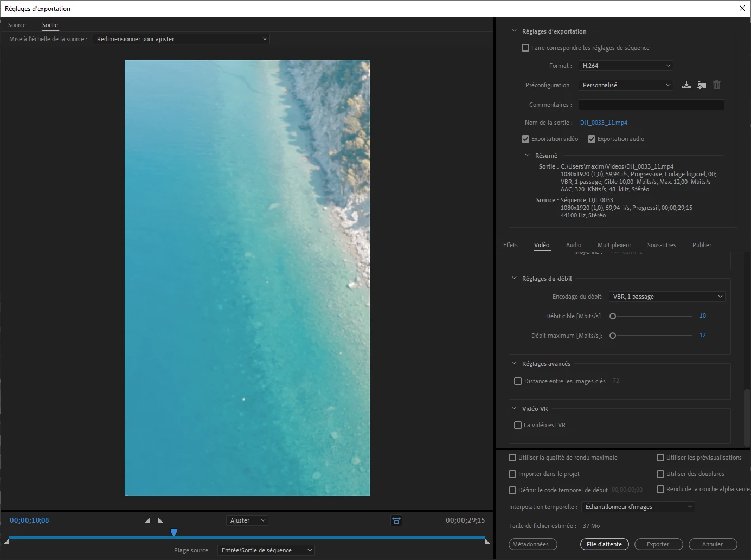The width and height of the screenshot is (751, 560).
Task: Enable Utiliser la qualité de rendu maximale
Action: pyautogui.click(x=512, y=458)
